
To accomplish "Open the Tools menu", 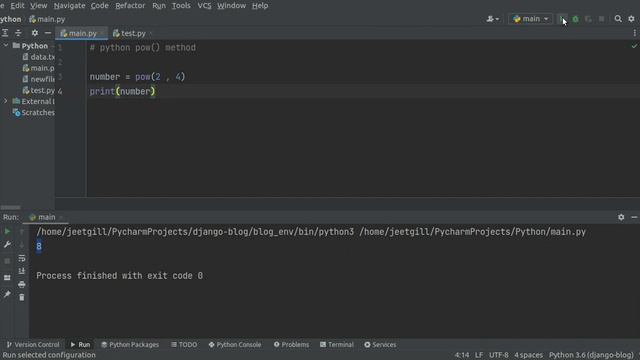I will coord(181,6).
